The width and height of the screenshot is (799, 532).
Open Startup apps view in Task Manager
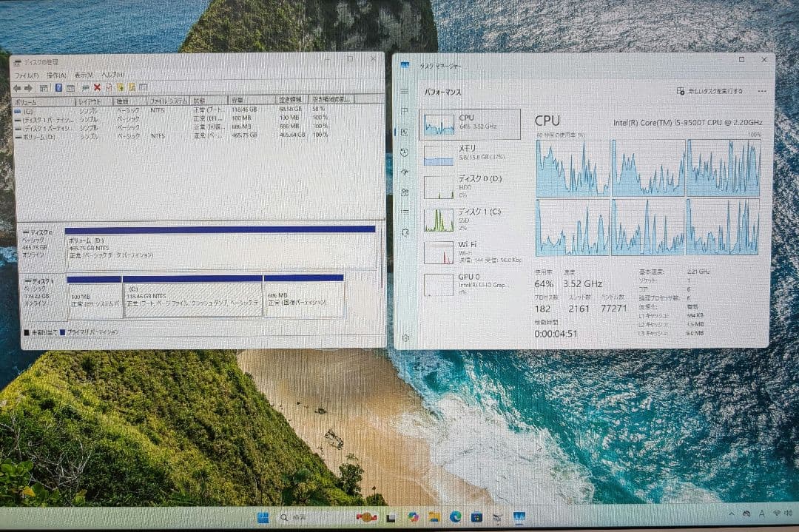point(405,172)
